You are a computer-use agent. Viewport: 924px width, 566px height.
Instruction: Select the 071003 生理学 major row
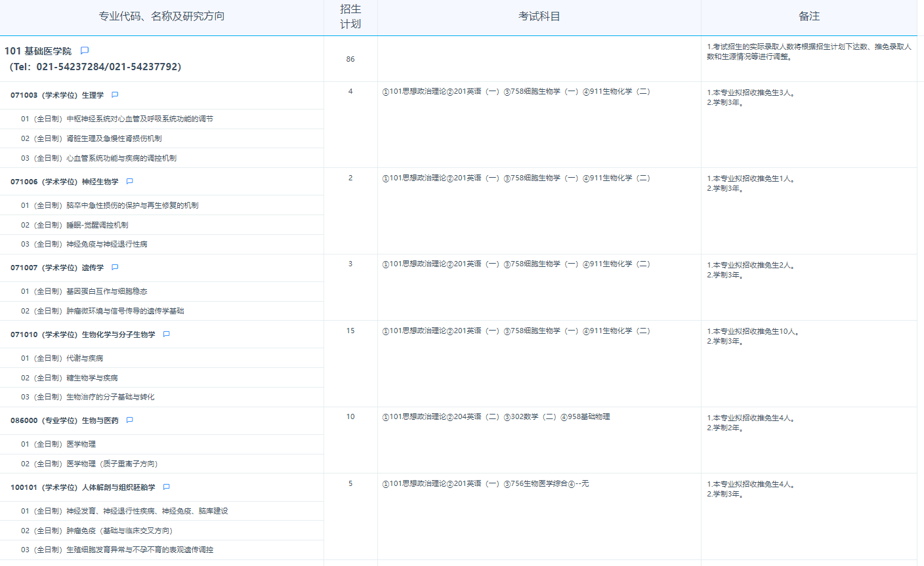click(x=57, y=95)
